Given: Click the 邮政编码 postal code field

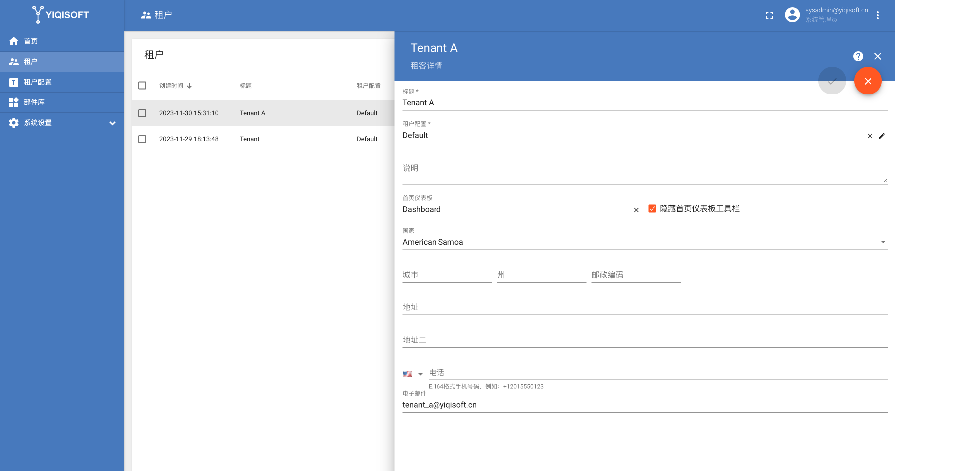Looking at the screenshot, I should (x=636, y=275).
